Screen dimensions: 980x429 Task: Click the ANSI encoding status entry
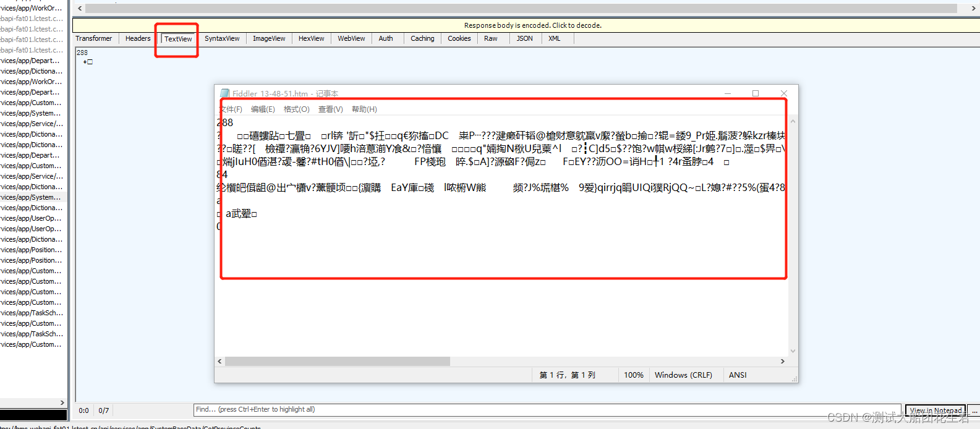pos(738,375)
